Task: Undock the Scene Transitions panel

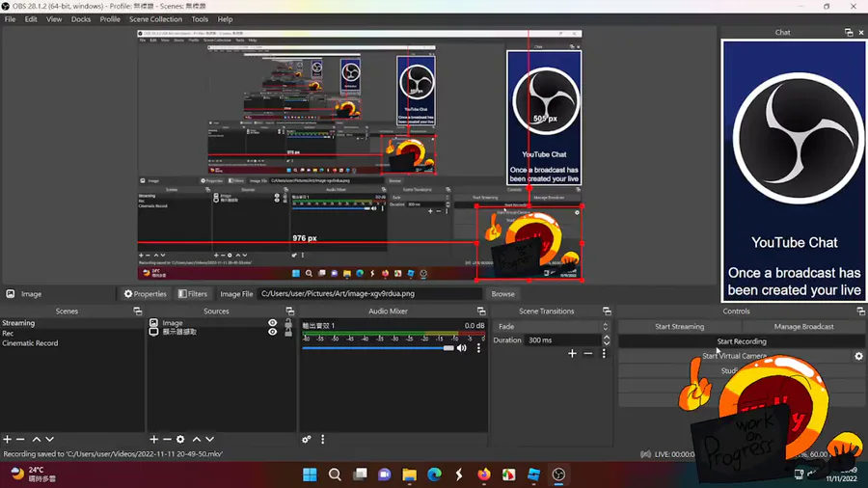Action: tap(607, 312)
